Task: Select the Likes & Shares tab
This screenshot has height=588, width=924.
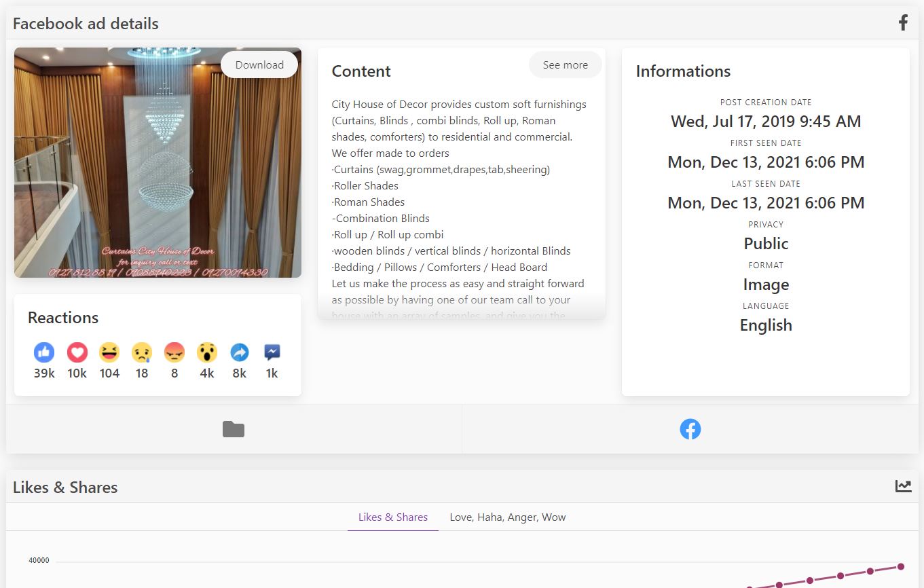Action: [393, 517]
